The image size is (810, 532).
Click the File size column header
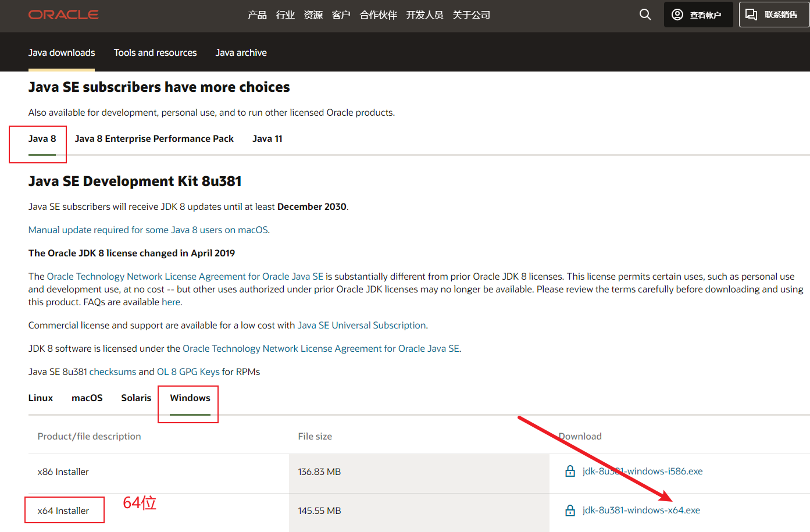click(315, 436)
